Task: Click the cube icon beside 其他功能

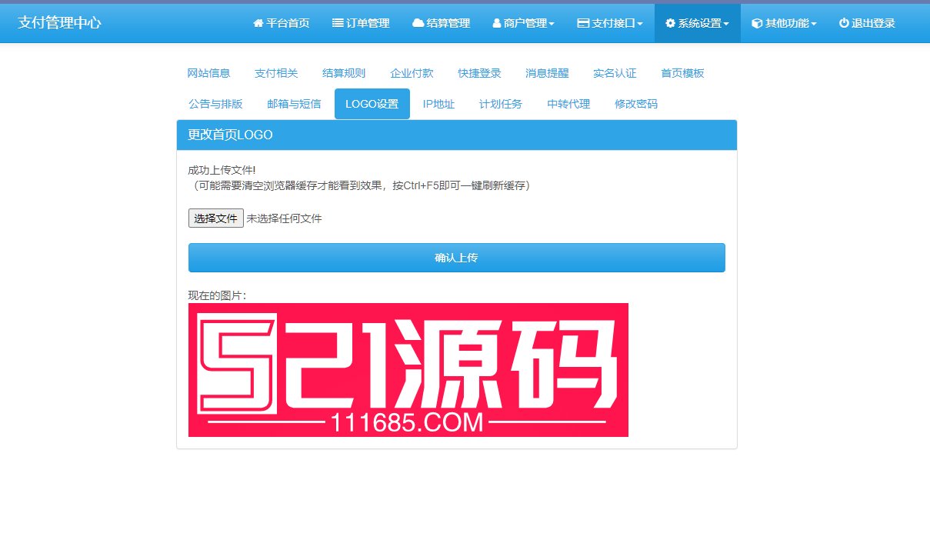Action: click(x=757, y=23)
